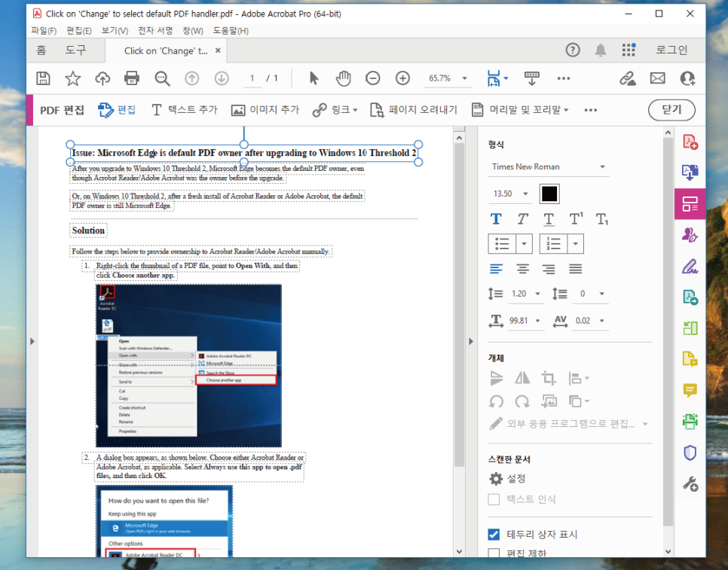Click the Protect shield sidebar icon
Screen dimensions: 728x570
click(690, 453)
